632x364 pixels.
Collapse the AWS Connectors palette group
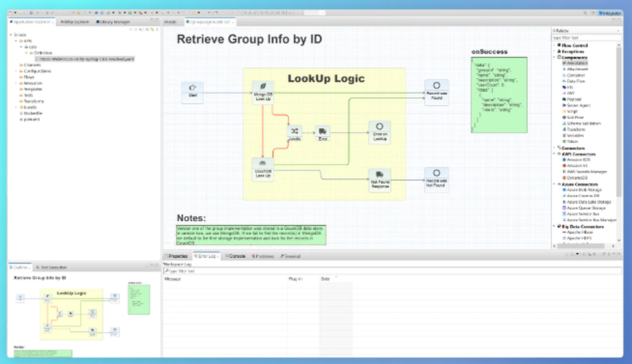tap(555, 154)
